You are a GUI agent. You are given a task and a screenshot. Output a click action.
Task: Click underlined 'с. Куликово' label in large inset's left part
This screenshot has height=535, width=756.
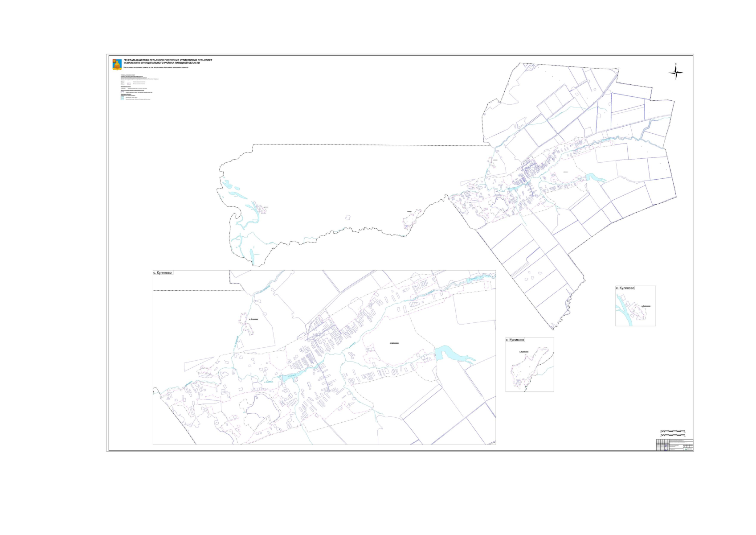click(x=253, y=319)
